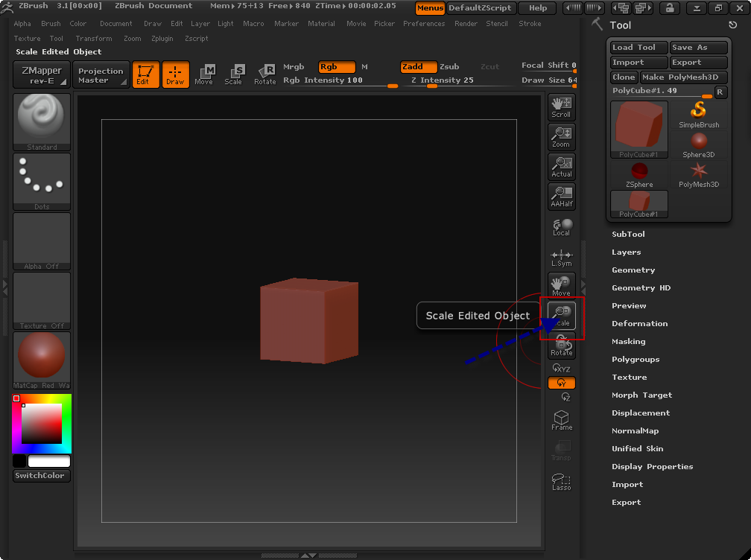Click the SwitchColor button
This screenshot has width=751, height=560.
tap(42, 475)
